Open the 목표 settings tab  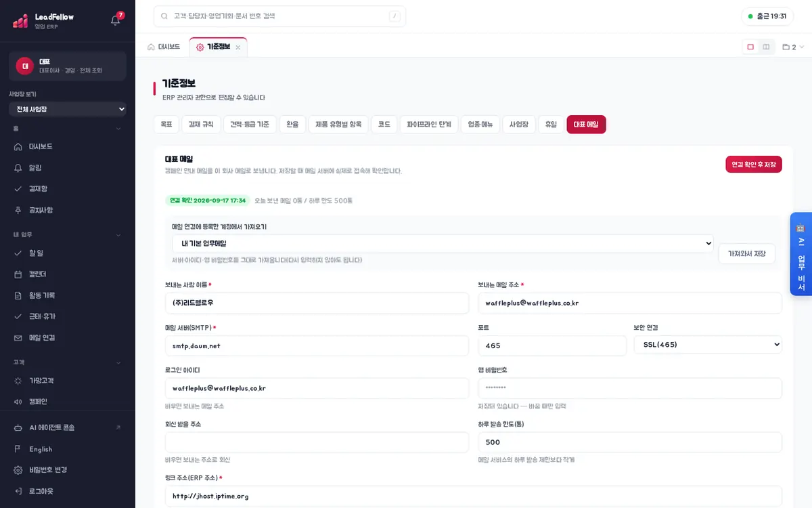coord(166,125)
